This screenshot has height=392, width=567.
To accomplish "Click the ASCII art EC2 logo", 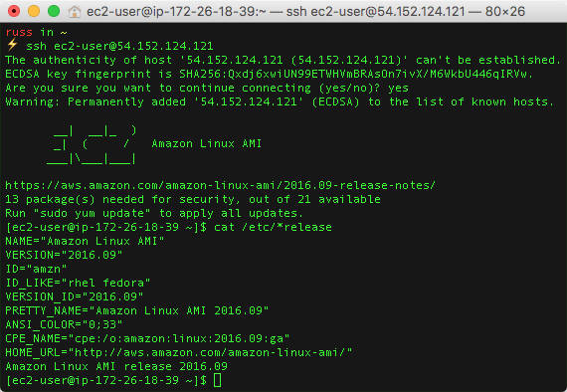I will [x=92, y=144].
